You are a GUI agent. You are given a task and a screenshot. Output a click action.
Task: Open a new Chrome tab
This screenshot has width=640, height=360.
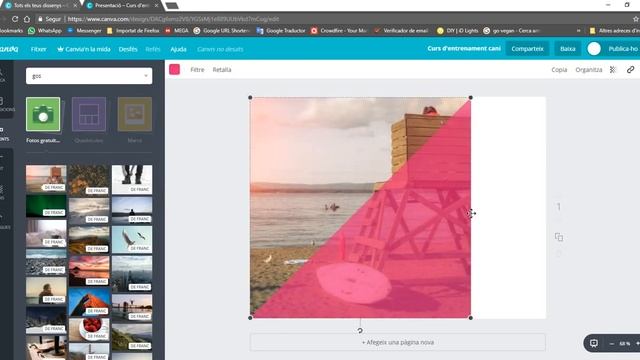pos(172,6)
